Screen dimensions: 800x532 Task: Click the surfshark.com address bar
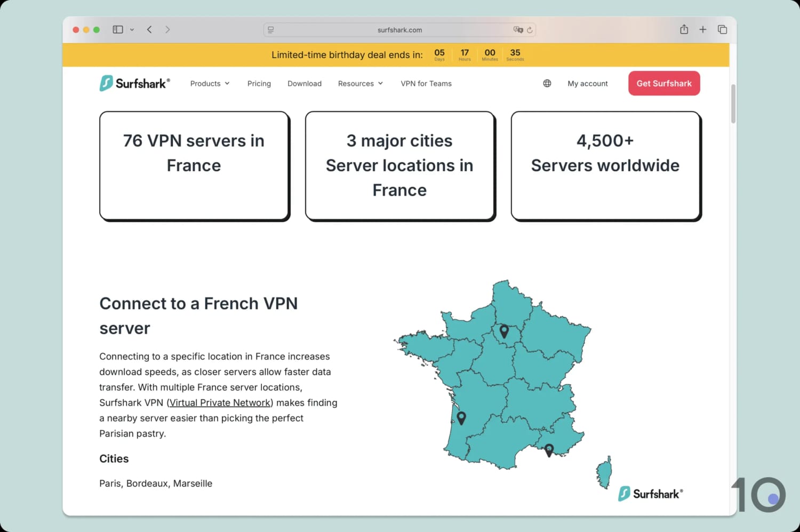tap(399, 30)
